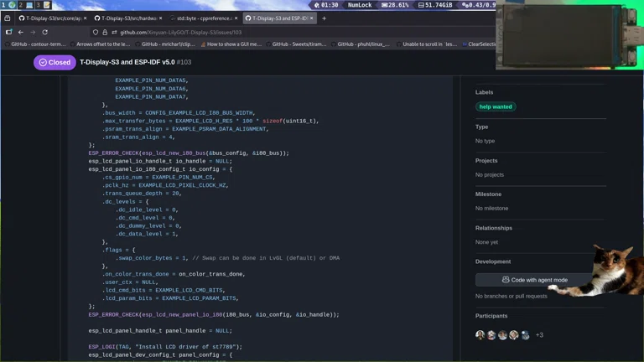Open a new browser tab with plus icon
Screen dimensions: 644x362
pos(325,18)
